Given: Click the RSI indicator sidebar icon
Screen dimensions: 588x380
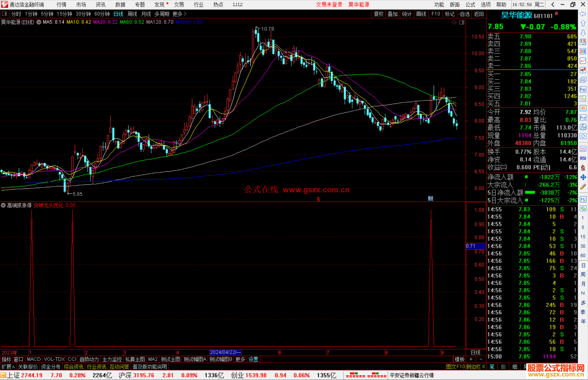Looking at the screenshot, I should point(583,158).
